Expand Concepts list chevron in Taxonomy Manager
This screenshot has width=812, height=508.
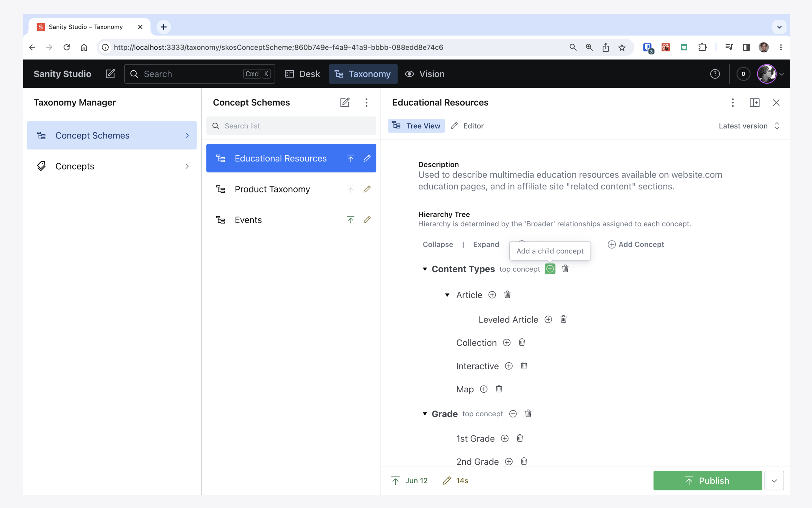[x=187, y=166]
